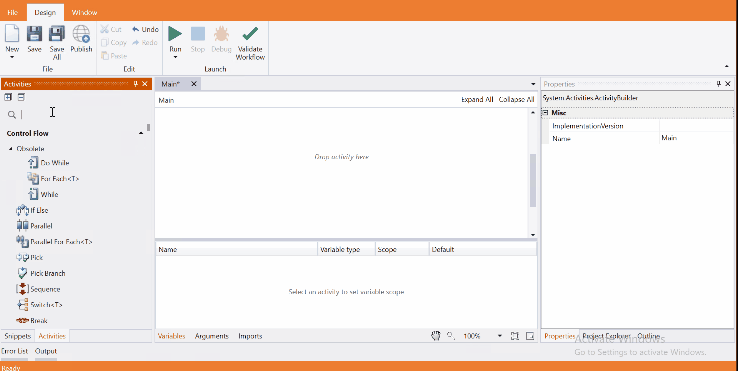The image size is (738, 371).
Task: Click the Save All icon
Action: tap(57, 34)
